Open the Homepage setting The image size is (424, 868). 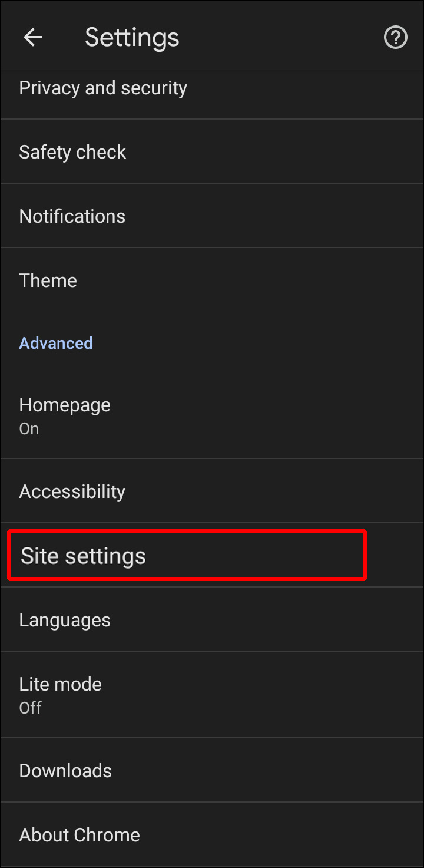click(65, 405)
